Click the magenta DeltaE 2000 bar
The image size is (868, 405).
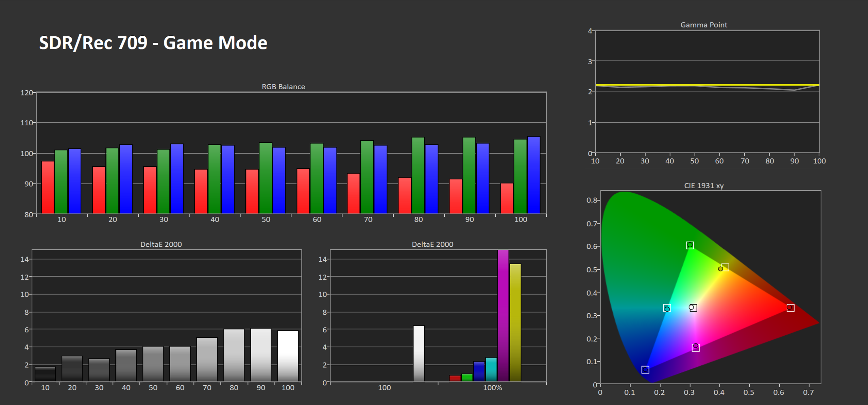pos(503,316)
